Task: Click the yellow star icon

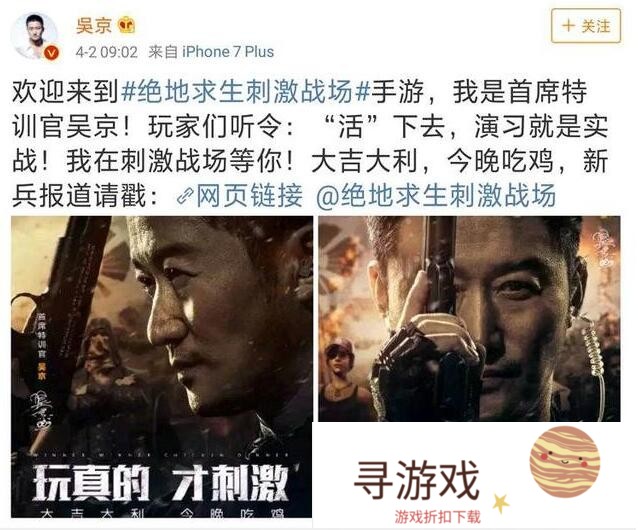Action: [x=501, y=503]
